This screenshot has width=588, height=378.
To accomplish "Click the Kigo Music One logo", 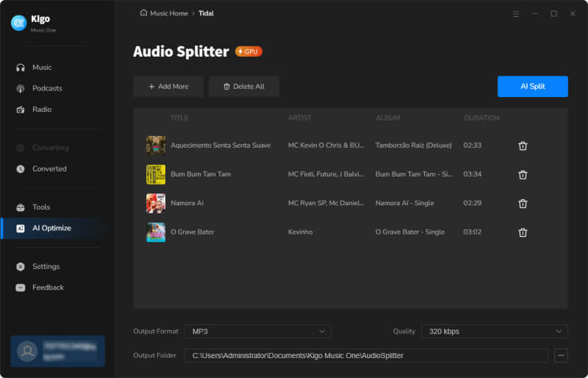I will point(19,23).
